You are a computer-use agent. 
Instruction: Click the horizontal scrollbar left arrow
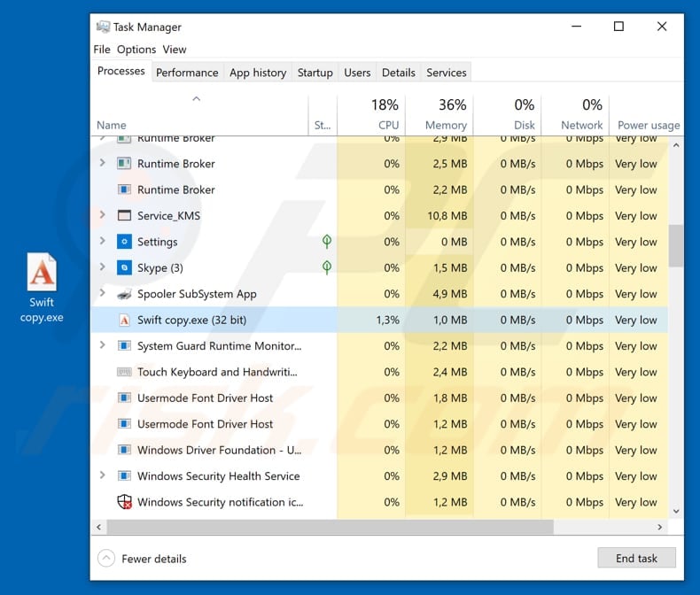pos(98,527)
